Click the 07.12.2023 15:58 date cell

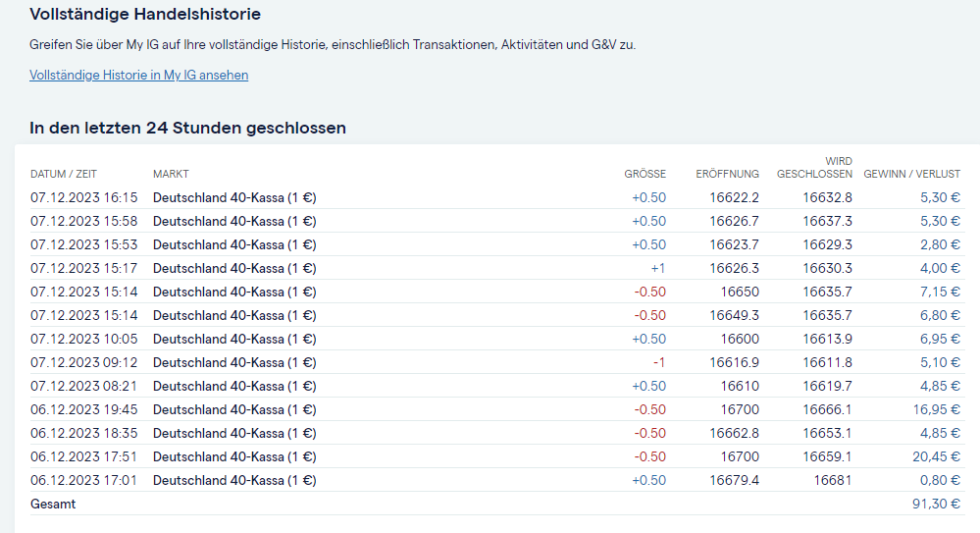click(x=83, y=221)
